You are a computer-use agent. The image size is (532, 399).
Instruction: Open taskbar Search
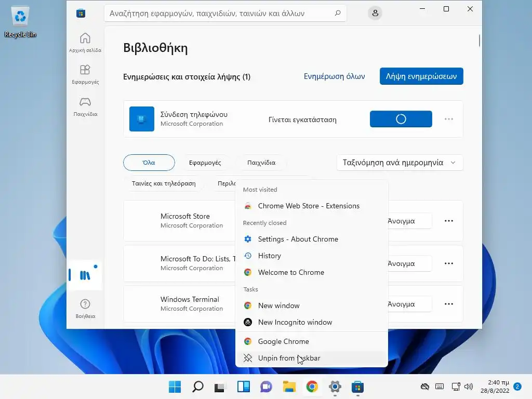point(198,387)
